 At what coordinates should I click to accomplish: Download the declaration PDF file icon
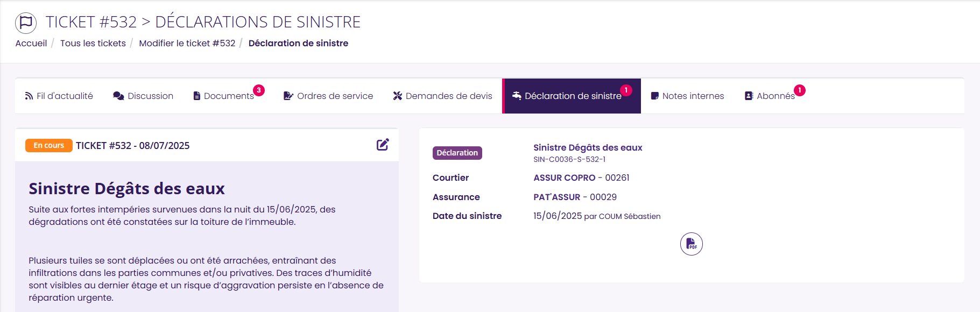tap(692, 244)
